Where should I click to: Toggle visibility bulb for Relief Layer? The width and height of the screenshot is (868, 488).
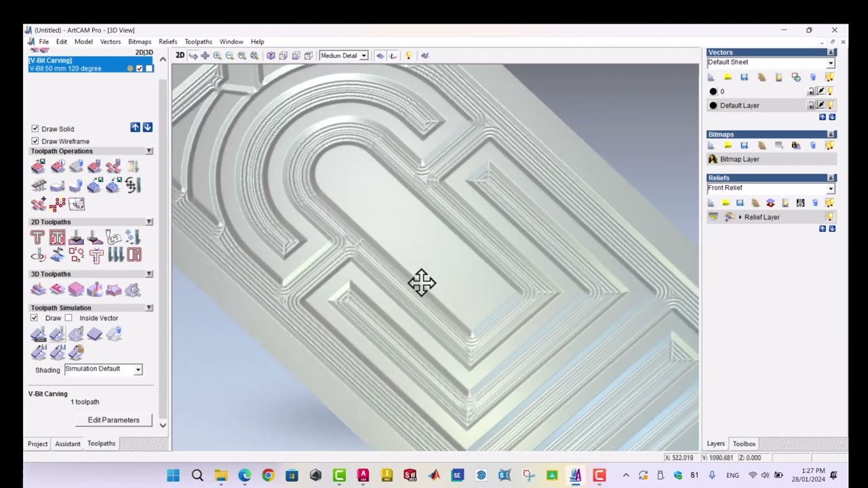(x=829, y=217)
